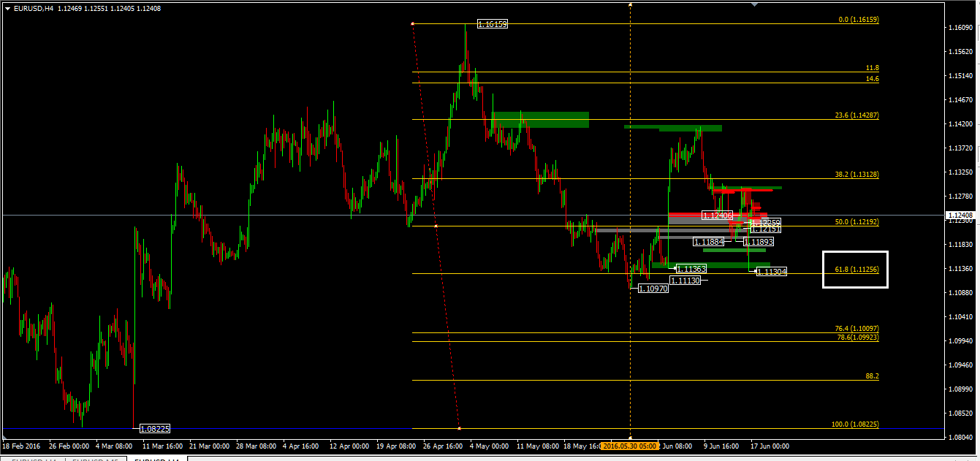Click the 1.11884 price label
This screenshot has height=461, width=980.
709,242
